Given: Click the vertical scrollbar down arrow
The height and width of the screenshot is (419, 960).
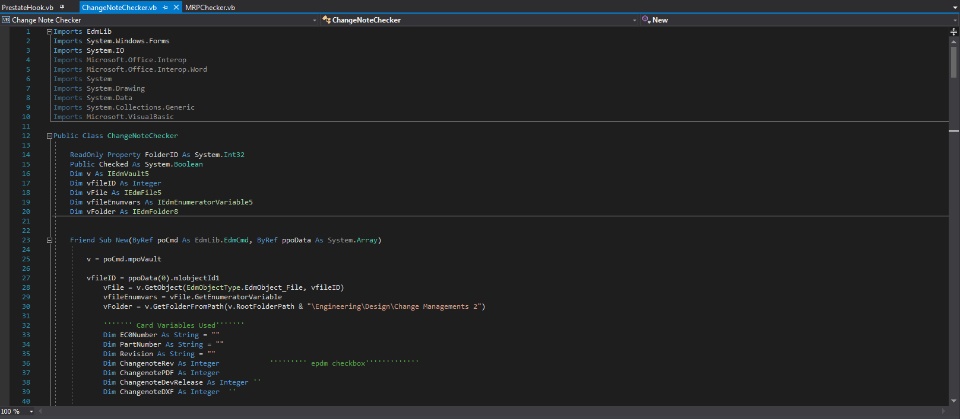Looking at the screenshot, I should coord(954,402).
